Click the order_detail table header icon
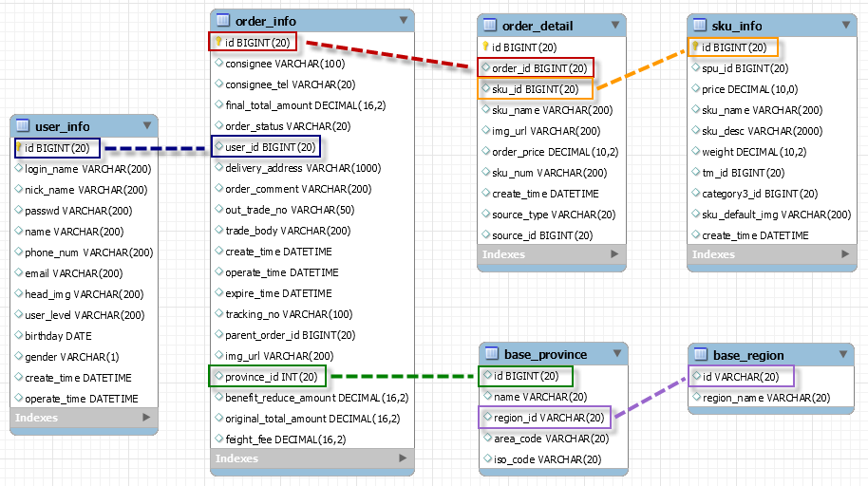This screenshot has width=868, height=486. coord(490,26)
